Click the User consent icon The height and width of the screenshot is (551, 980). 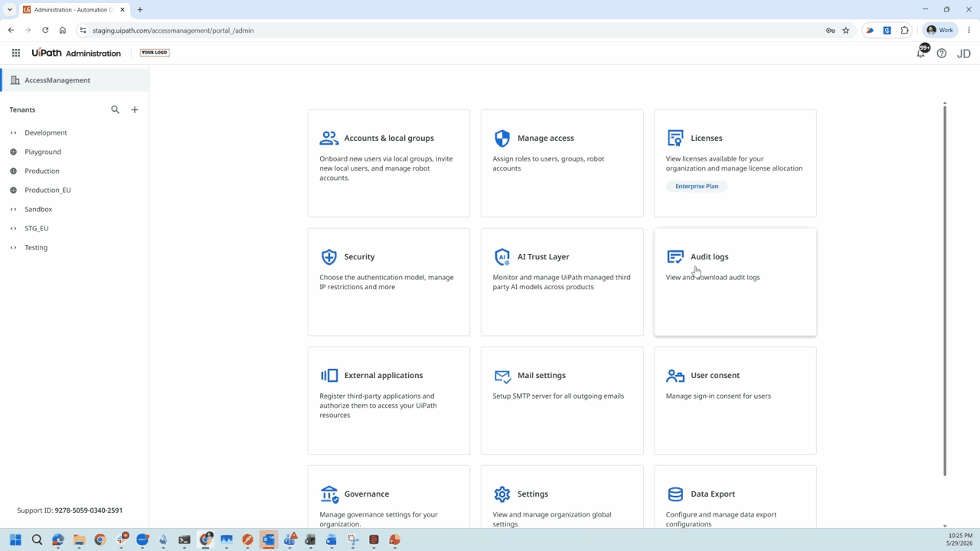(x=675, y=375)
